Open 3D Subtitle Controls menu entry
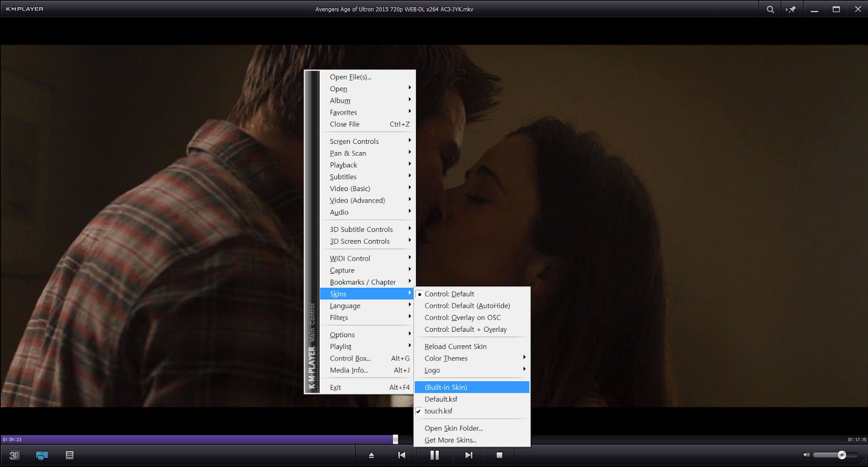The height and width of the screenshot is (467, 868). coord(367,230)
